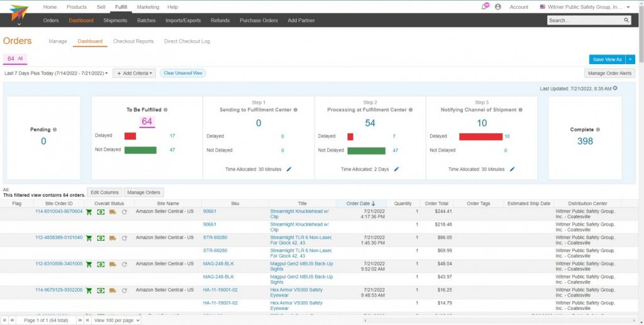644x325 pixels.
Task: Open View 100 per page dropdown
Action: [116, 320]
